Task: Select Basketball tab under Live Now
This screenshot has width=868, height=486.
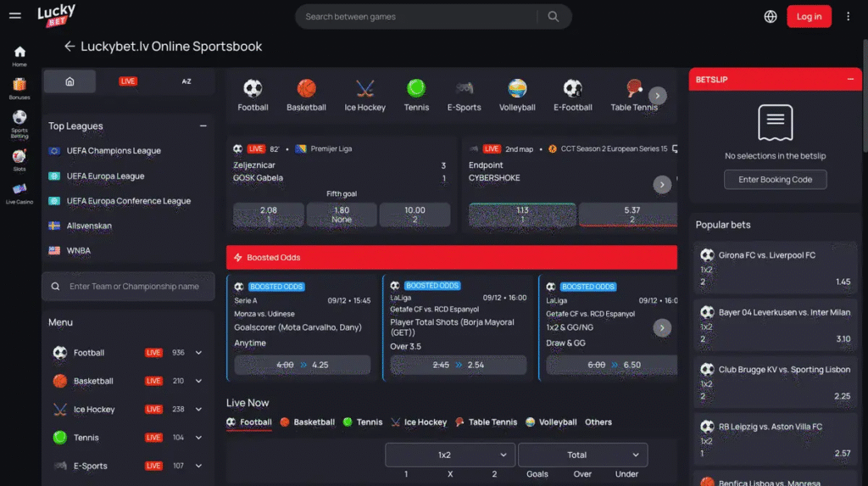Action: [307, 422]
